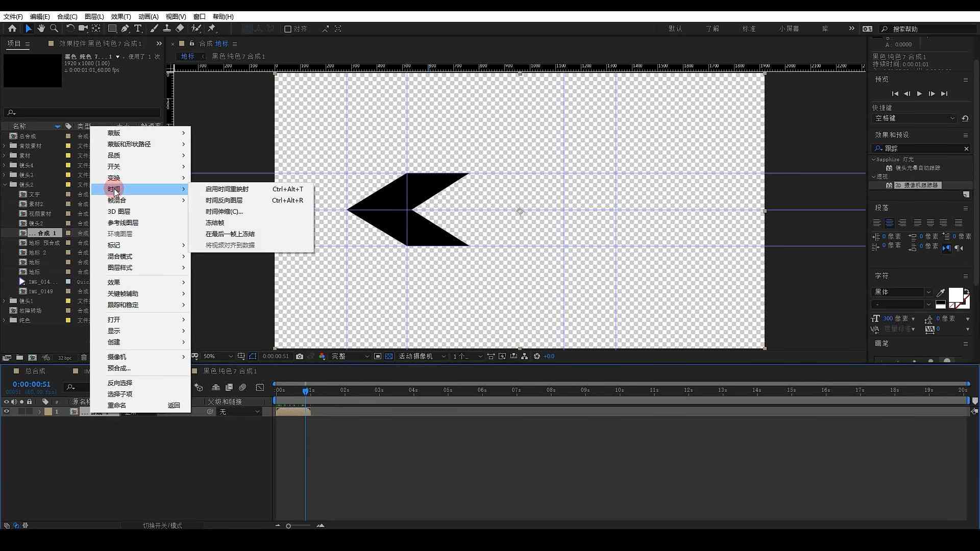The height and width of the screenshot is (551, 980).
Task: Clear the 跟踪 effects search
Action: [x=966, y=148]
